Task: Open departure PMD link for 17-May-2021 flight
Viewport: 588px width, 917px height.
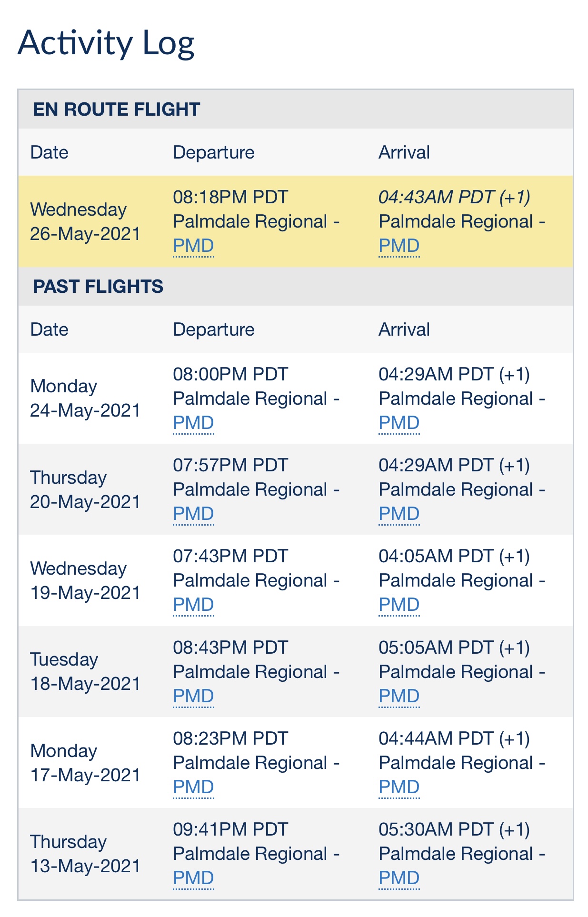Action: point(193,787)
